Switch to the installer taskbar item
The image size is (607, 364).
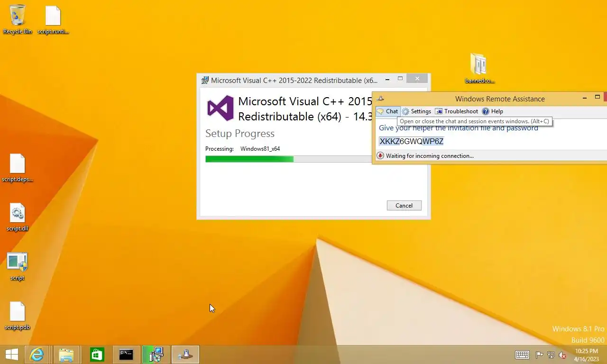pos(156,354)
